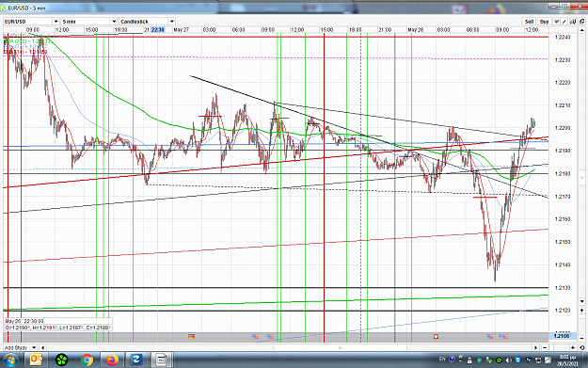Screen dimensions: 588x368
Task: Click the highlighted 22:30 time label
Action: pos(157,29)
